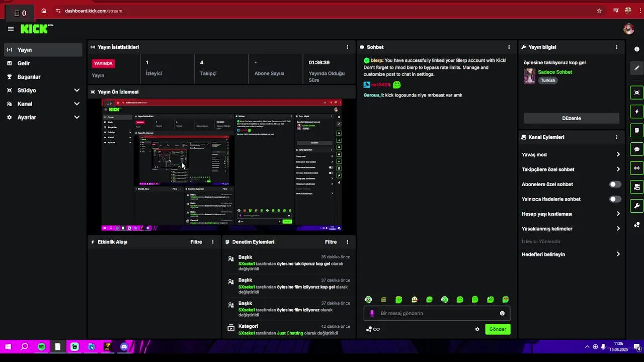The width and height of the screenshot is (644, 362).
Task: Open Spotify from the taskbar
Action: 41,346
